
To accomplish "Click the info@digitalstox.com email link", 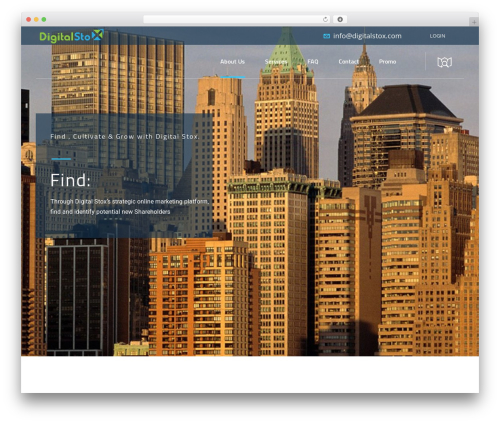I will 367,36.
